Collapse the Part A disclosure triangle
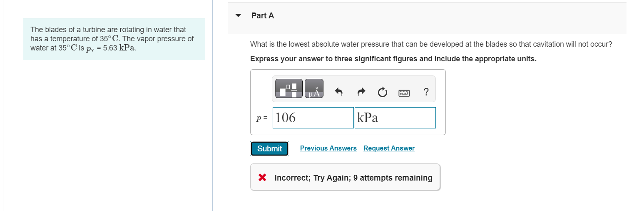644x211 pixels. click(x=239, y=16)
